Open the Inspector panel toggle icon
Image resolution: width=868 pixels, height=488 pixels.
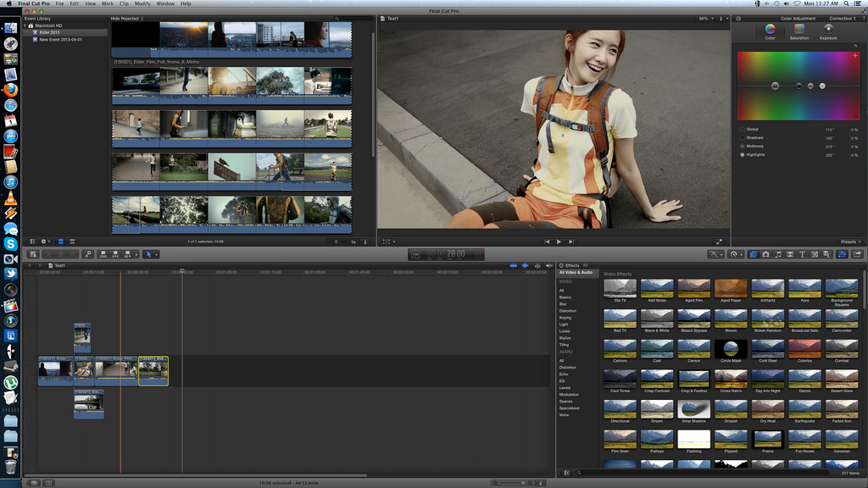[841, 254]
